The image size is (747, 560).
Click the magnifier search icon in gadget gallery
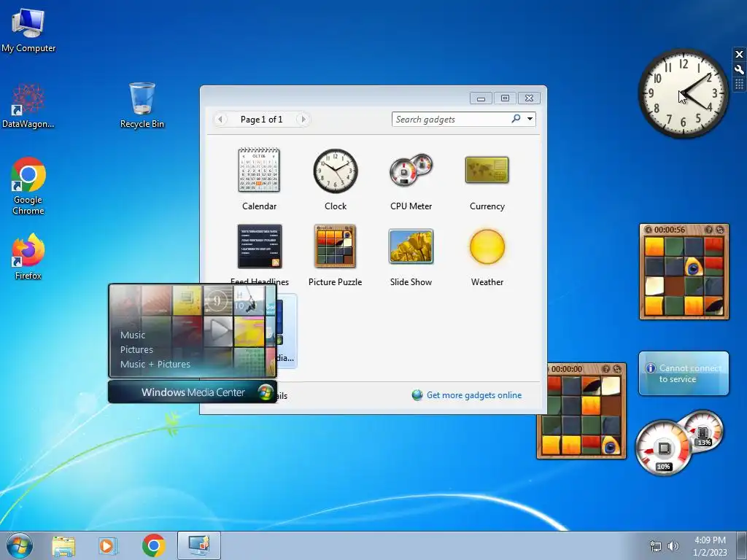[516, 119]
